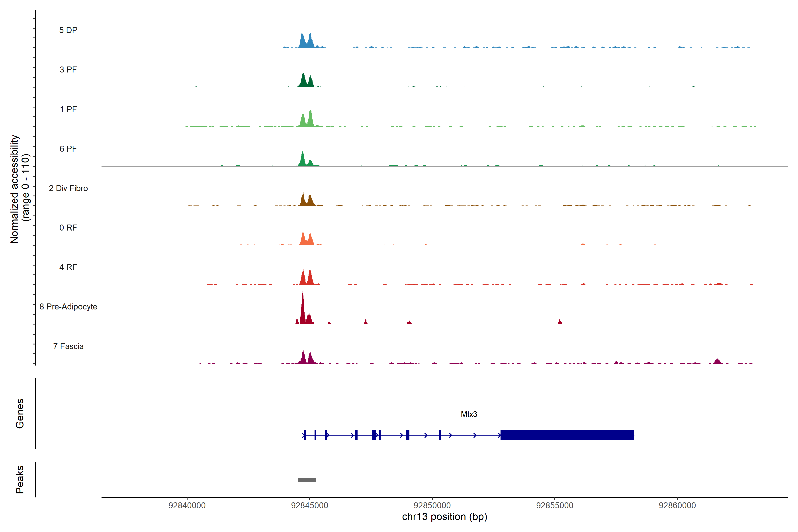Click the gray peak region bar
798x532 pixels.
pyautogui.click(x=307, y=480)
